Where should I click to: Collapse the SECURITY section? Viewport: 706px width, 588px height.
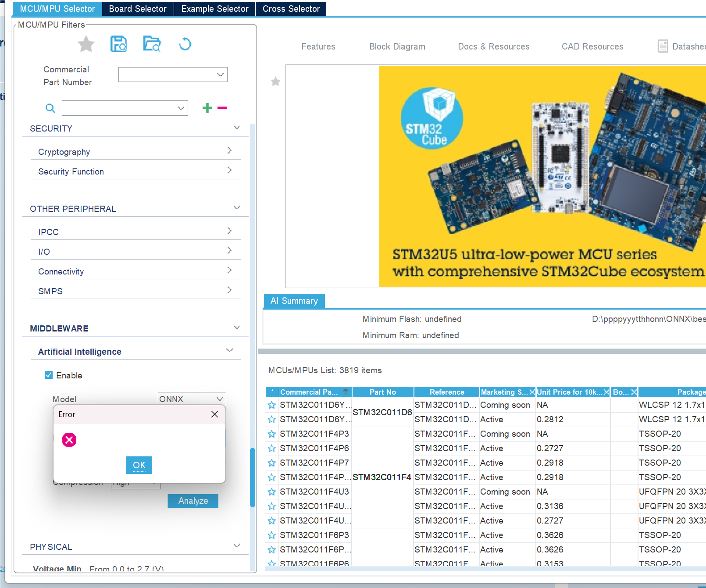pos(237,128)
